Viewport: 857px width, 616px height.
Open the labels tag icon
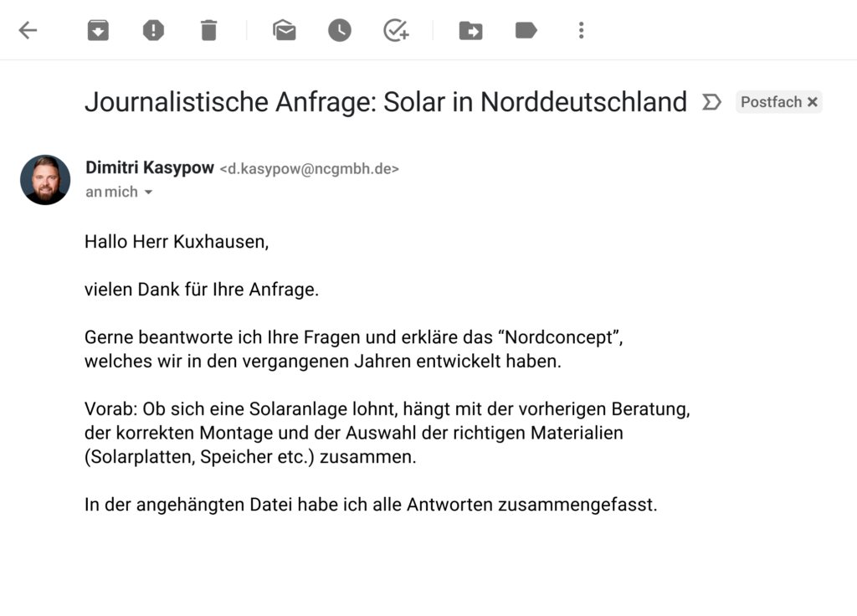(x=526, y=31)
